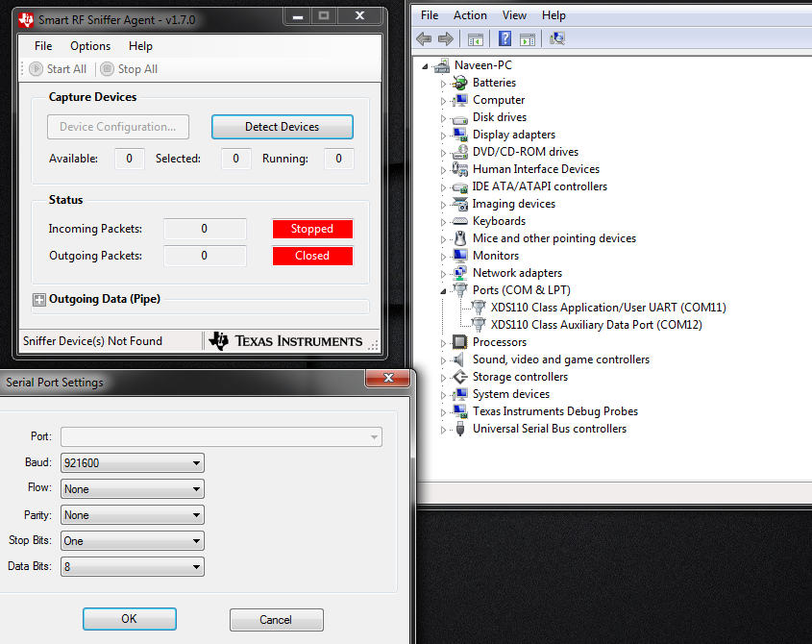
Task: Open the Parity dropdown
Action: (133, 515)
